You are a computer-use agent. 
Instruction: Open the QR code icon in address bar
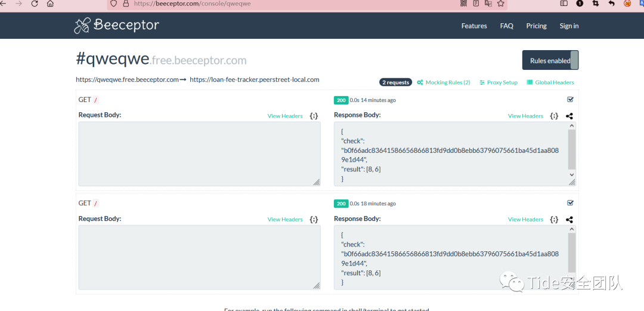464,4
